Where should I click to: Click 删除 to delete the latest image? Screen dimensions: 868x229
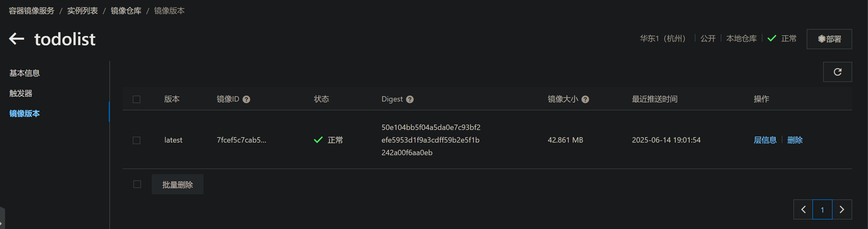[x=795, y=140]
